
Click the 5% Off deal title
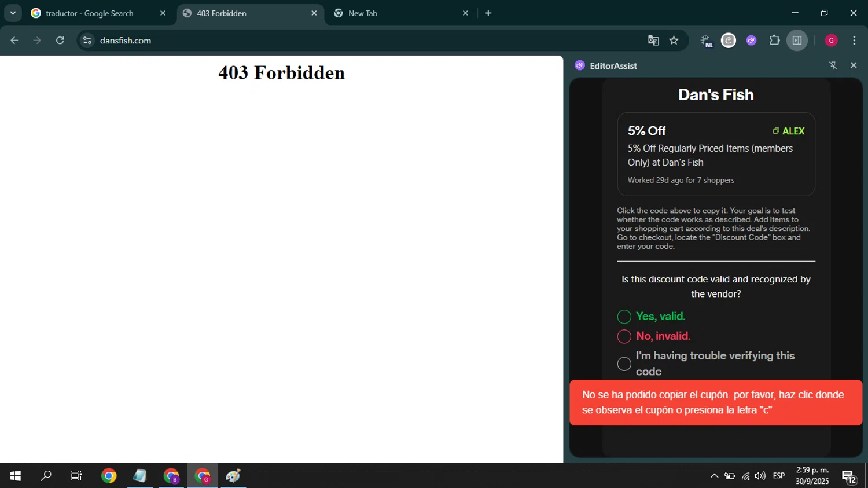coord(646,131)
